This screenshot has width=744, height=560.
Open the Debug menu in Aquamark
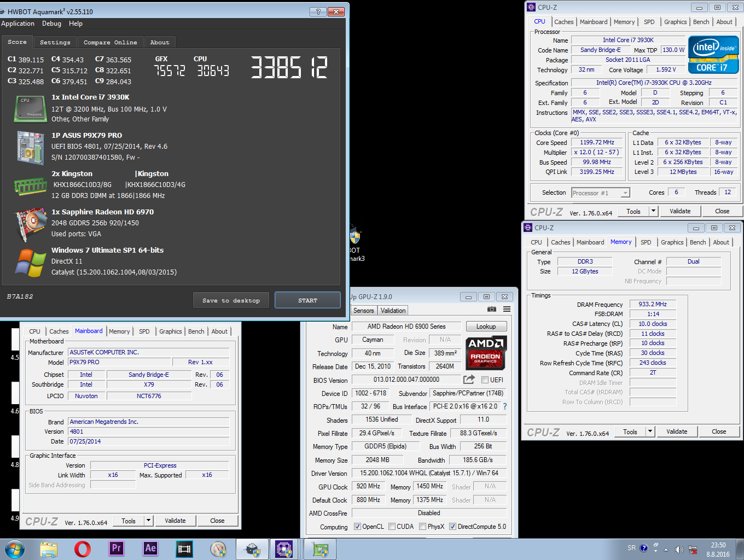pos(51,24)
